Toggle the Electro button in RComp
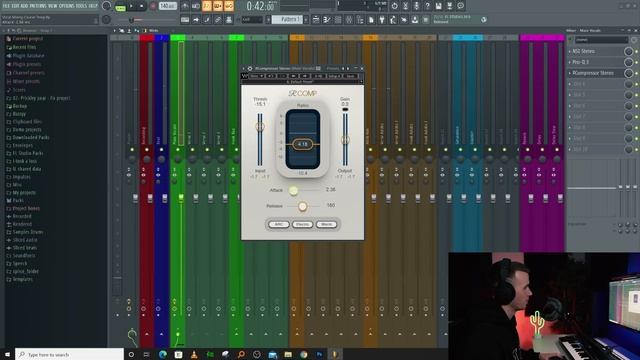The width and height of the screenshot is (640, 360). (302, 224)
